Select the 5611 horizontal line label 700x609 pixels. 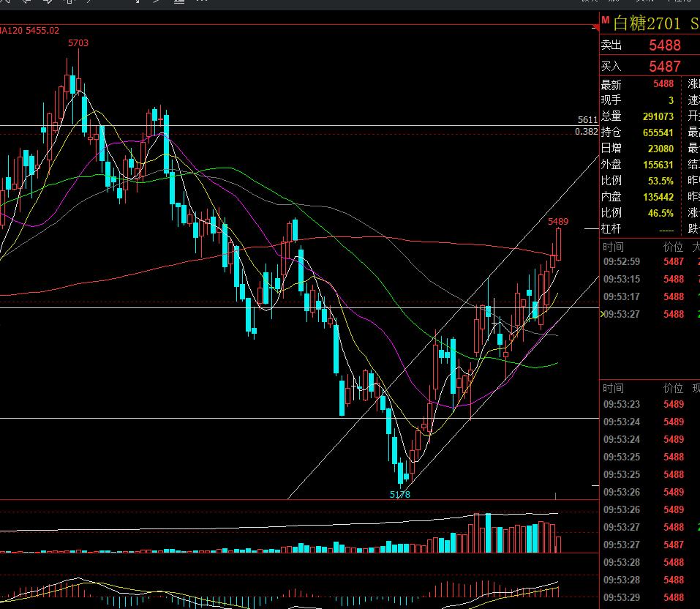coord(587,120)
